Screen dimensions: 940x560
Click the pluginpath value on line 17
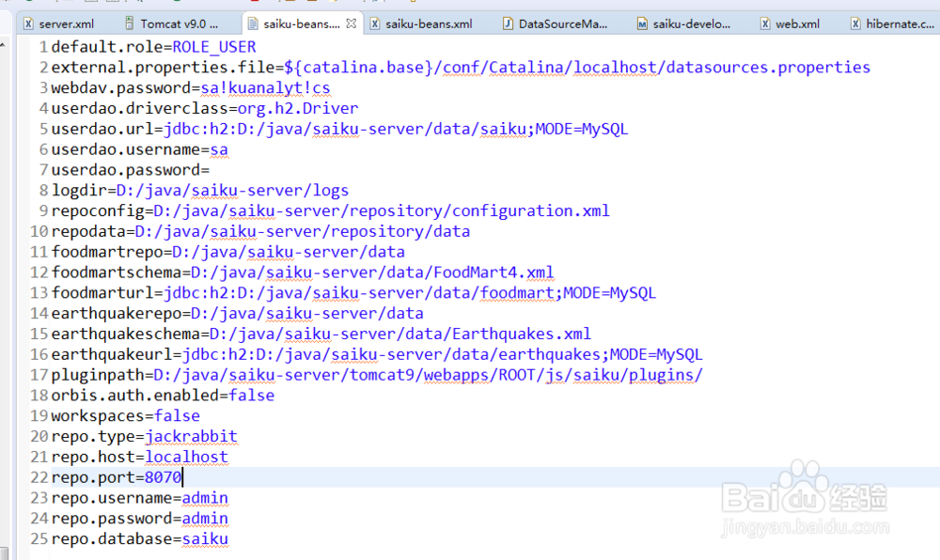pos(428,375)
